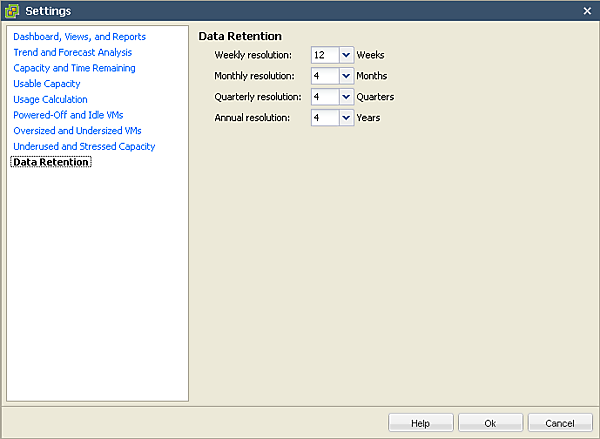Click the Data Retention menu entry

click(x=51, y=162)
